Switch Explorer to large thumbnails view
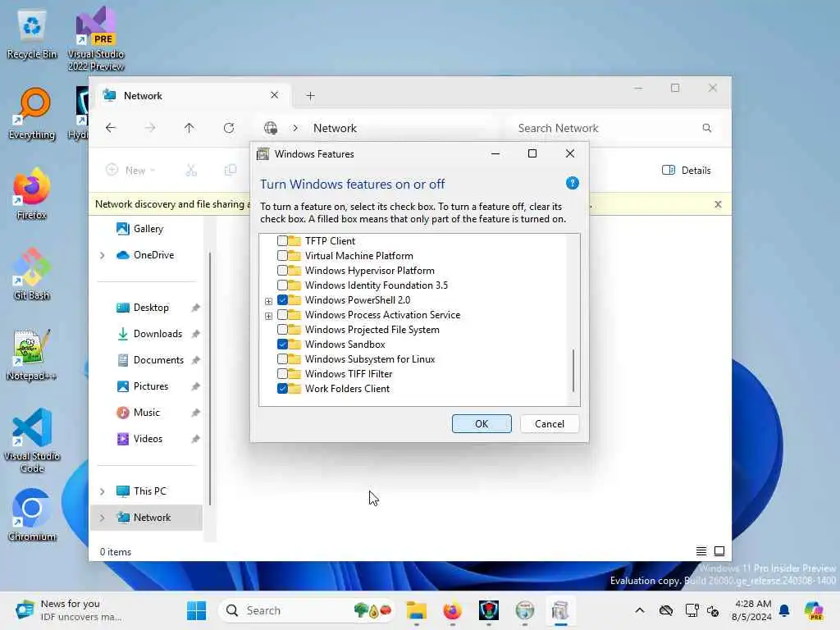Viewport: 840px width, 630px height. pyautogui.click(x=719, y=551)
